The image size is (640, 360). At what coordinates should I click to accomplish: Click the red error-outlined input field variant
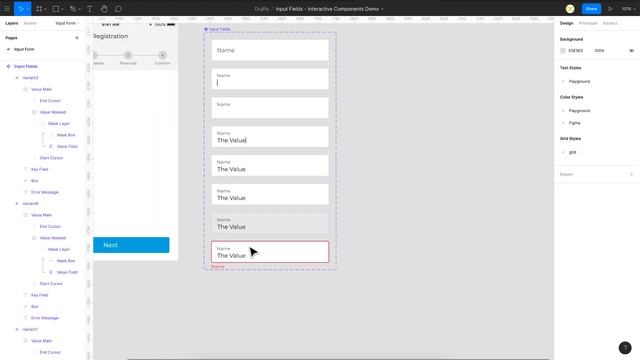[x=270, y=252]
